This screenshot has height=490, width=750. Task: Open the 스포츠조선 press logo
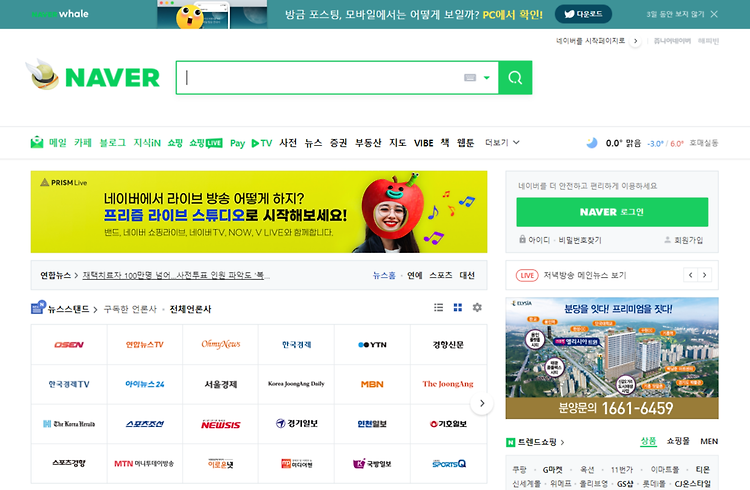pos(145,424)
